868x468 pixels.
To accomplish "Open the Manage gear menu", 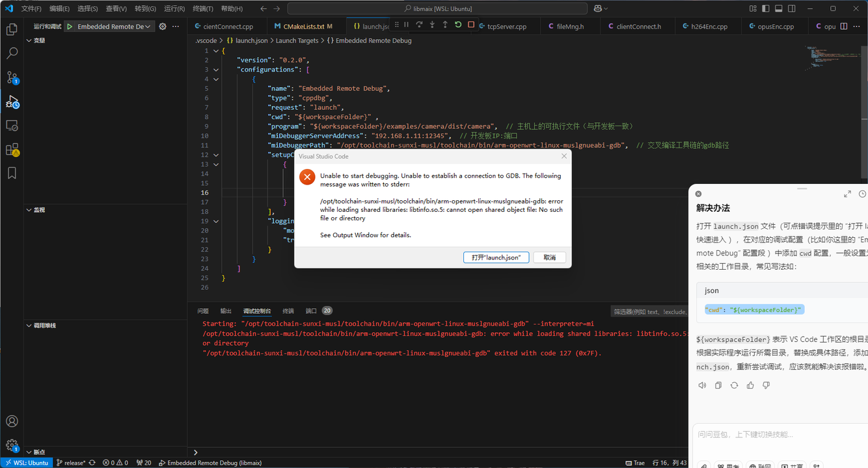I will pyautogui.click(x=12, y=445).
